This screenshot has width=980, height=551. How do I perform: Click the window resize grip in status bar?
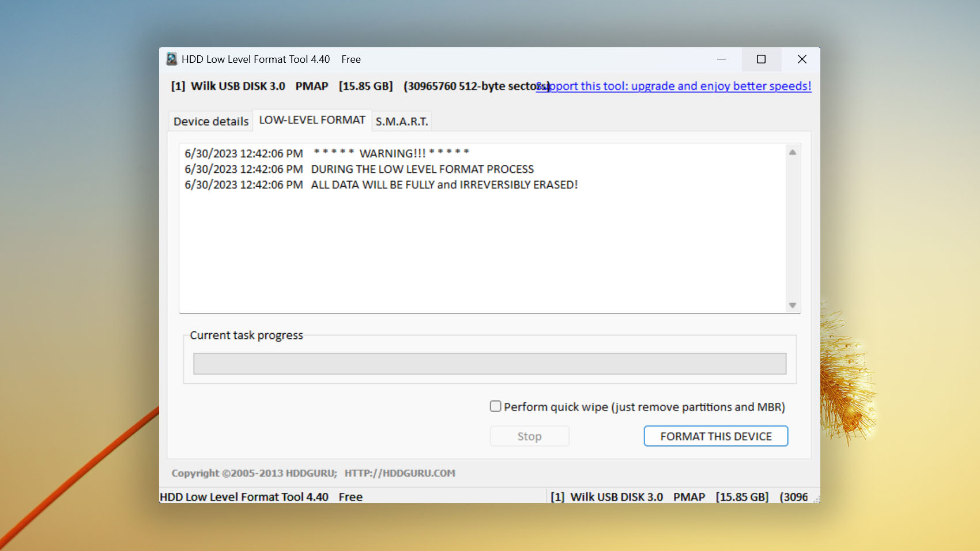pyautogui.click(x=816, y=499)
